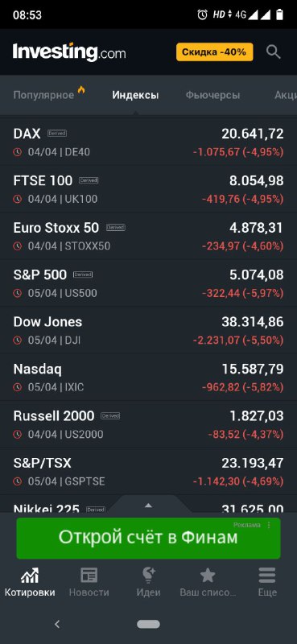The image size is (297, 644).
Task: Open the Dow Jones quote
Action: [148, 330]
